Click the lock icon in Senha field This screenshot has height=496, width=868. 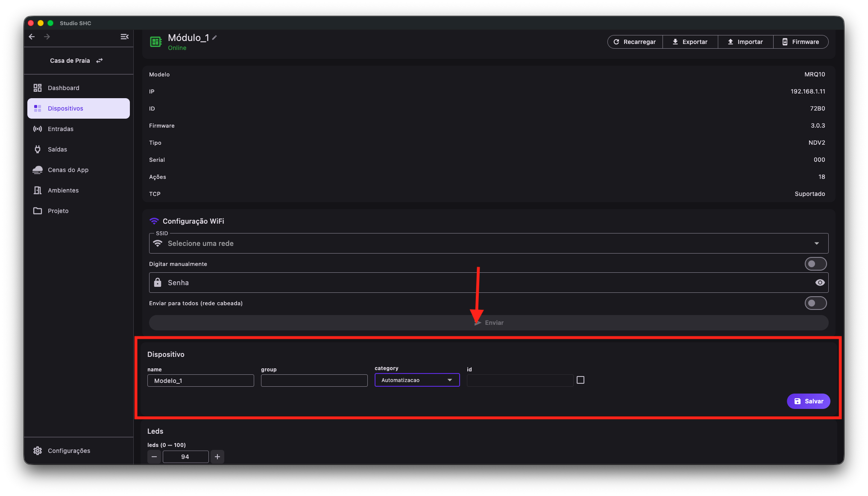[x=158, y=283]
